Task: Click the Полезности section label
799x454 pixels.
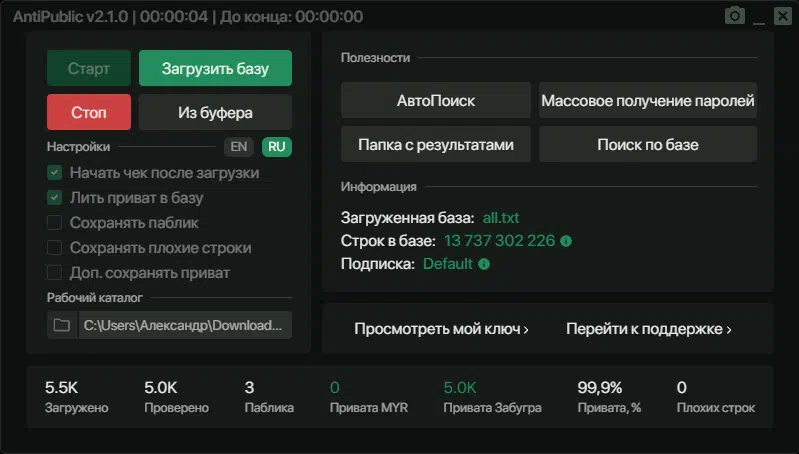Action: tap(376, 58)
